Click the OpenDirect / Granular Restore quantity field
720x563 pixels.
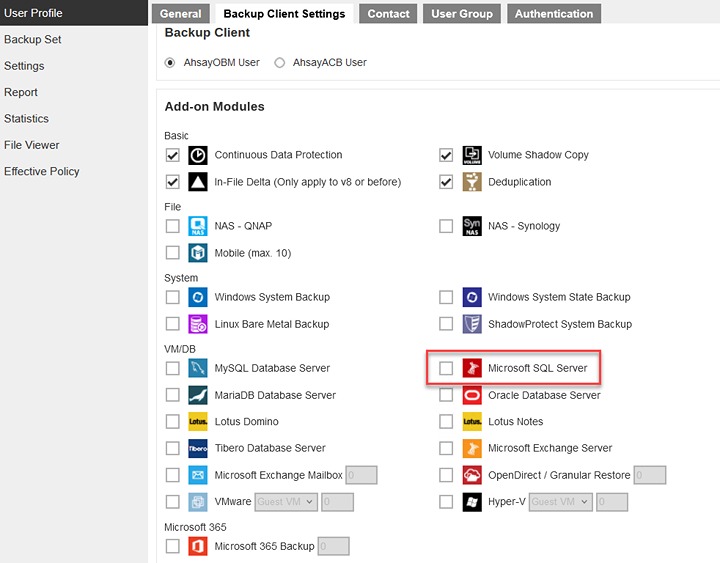(x=650, y=475)
